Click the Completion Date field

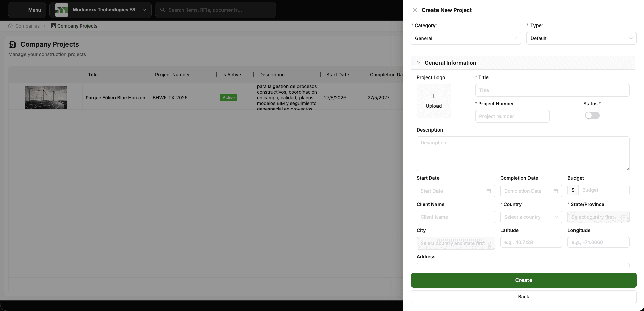pyautogui.click(x=531, y=191)
